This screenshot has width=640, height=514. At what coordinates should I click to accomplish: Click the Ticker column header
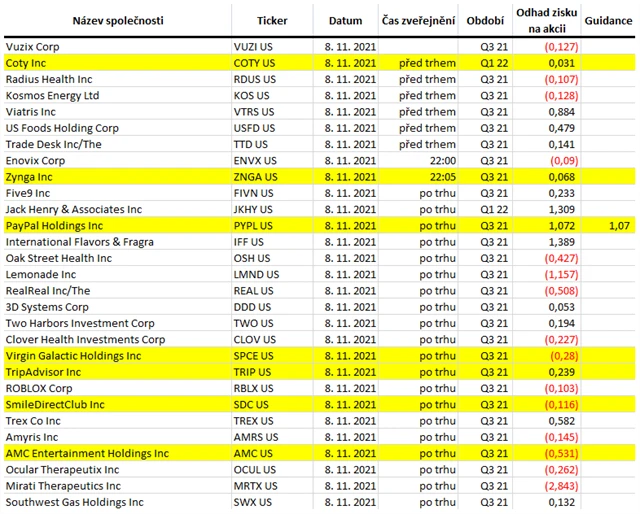pyautogui.click(x=271, y=20)
